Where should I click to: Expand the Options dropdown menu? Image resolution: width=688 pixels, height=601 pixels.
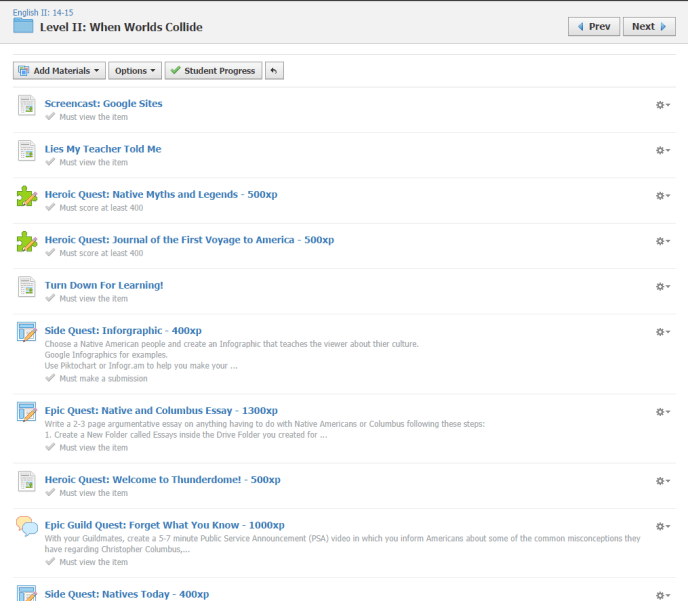point(135,71)
